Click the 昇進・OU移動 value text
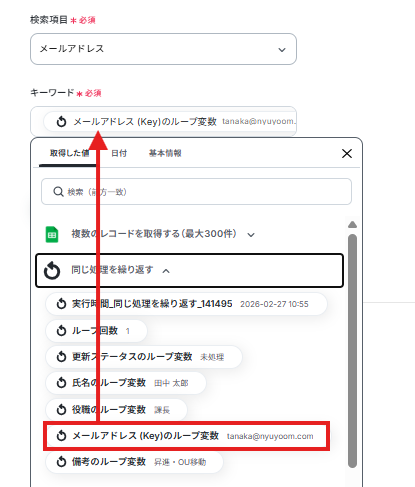Image resolution: width=415 pixels, height=487 pixels. coord(180,462)
